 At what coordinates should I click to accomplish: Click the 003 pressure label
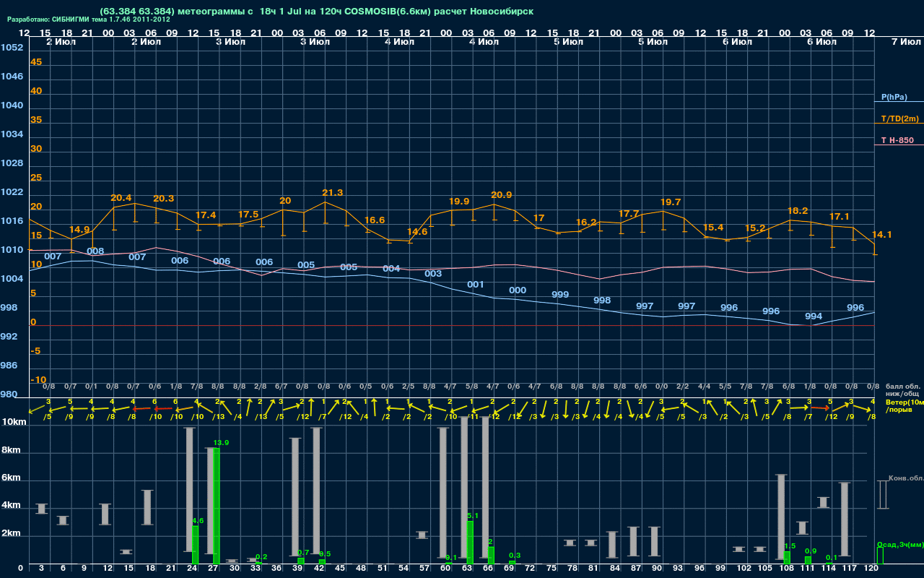tap(433, 274)
